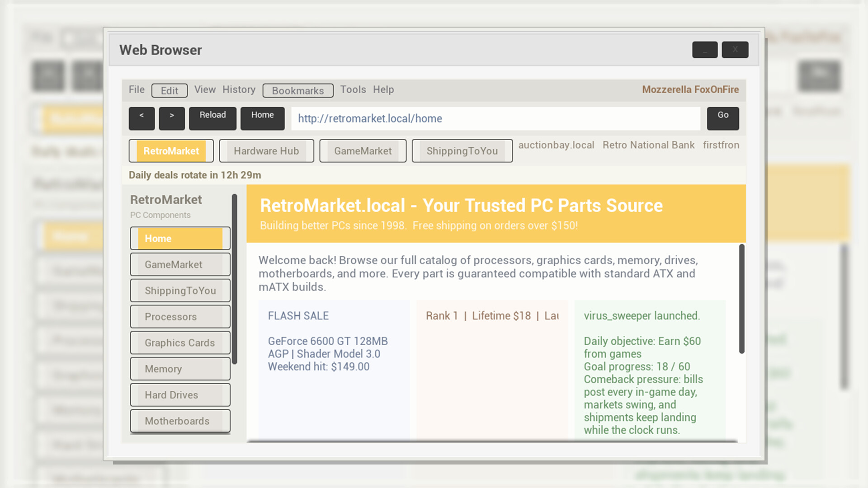Image resolution: width=868 pixels, height=488 pixels.
Task: Open the Edit menu
Action: tap(170, 90)
